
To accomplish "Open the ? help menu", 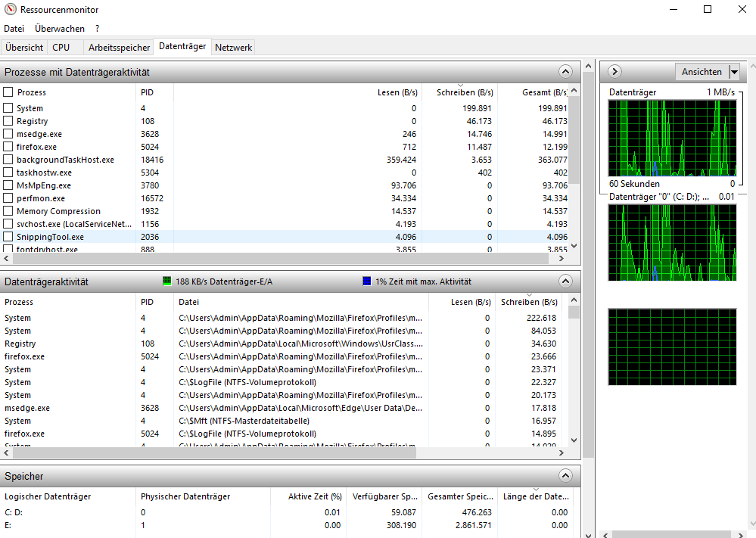I will (x=96, y=28).
